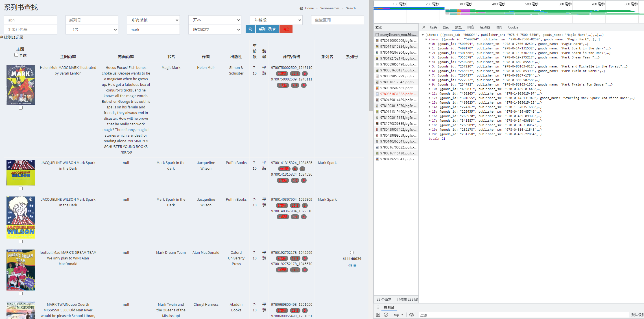Select request 9780689855498.jpg in network list

(396, 64)
